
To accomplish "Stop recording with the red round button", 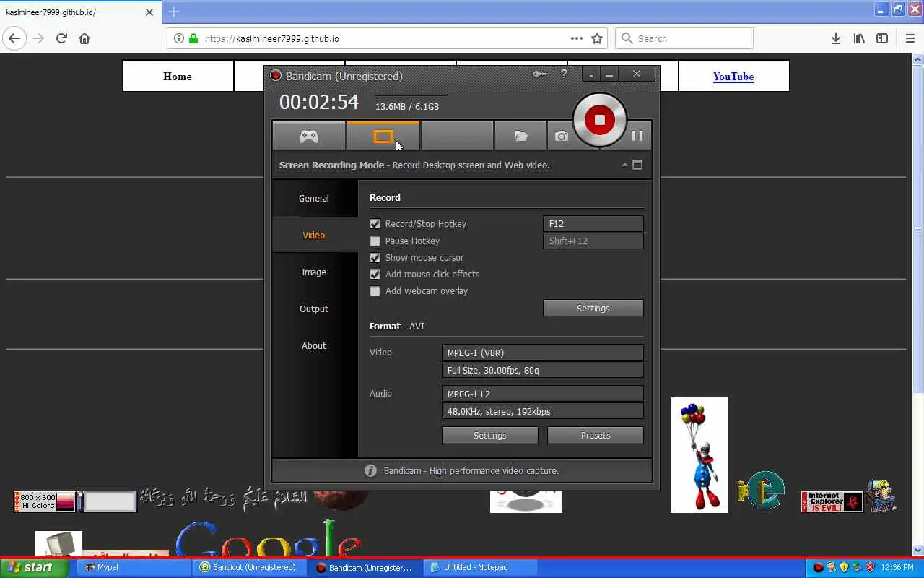I will (599, 120).
